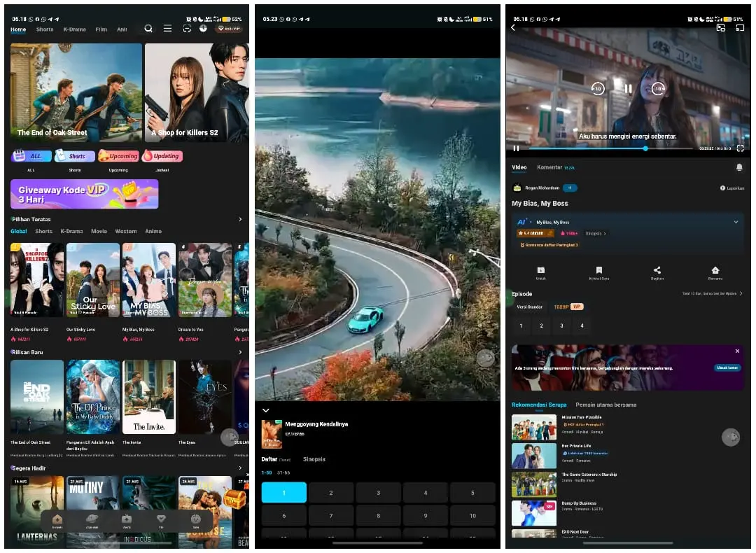Tap the cast screen icon at top of player

click(740, 28)
